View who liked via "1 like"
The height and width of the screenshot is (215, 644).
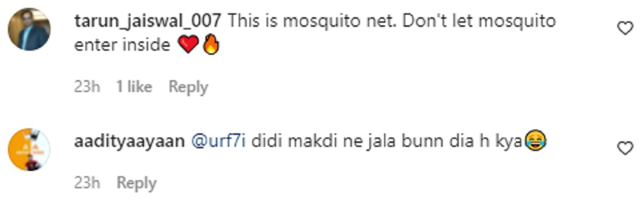(x=134, y=87)
